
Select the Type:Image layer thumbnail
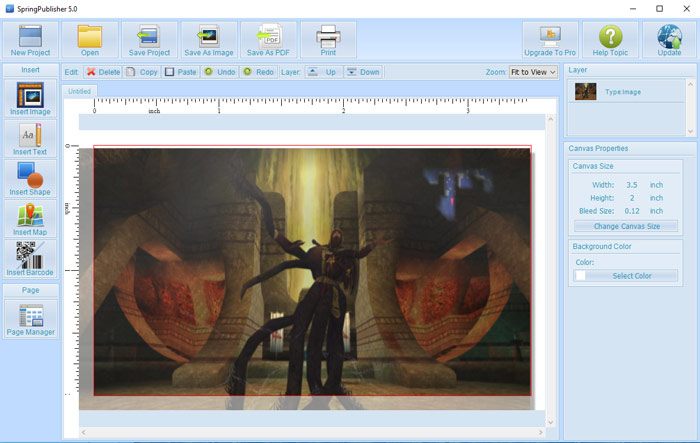pyautogui.click(x=586, y=92)
